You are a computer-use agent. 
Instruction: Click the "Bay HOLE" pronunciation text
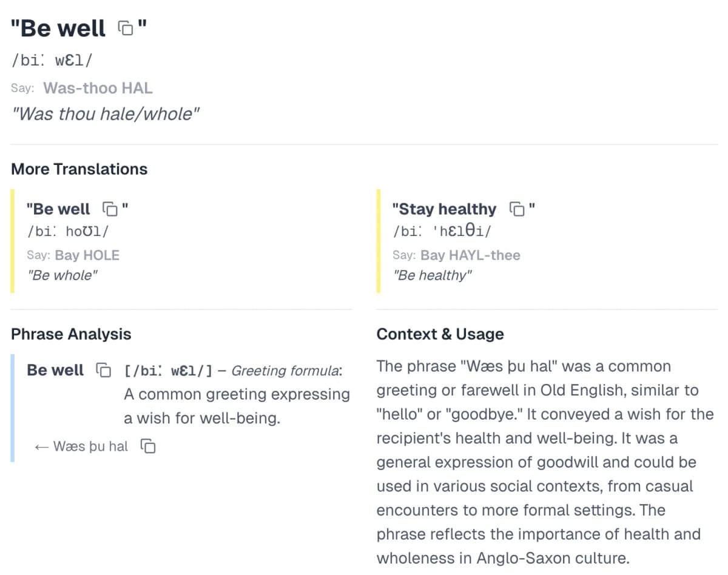click(87, 255)
